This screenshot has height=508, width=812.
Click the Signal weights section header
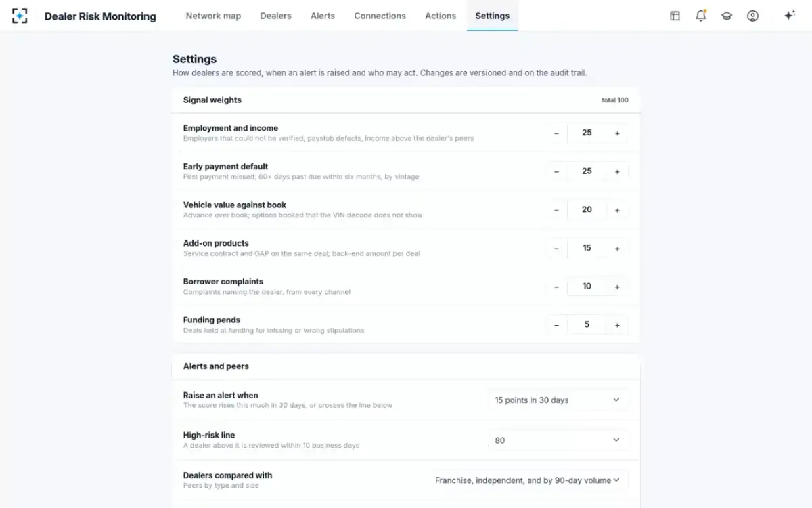click(x=212, y=100)
